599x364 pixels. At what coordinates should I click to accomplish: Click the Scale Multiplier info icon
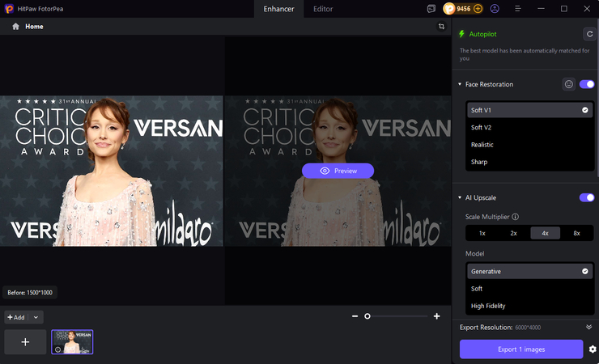coord(516,217)
